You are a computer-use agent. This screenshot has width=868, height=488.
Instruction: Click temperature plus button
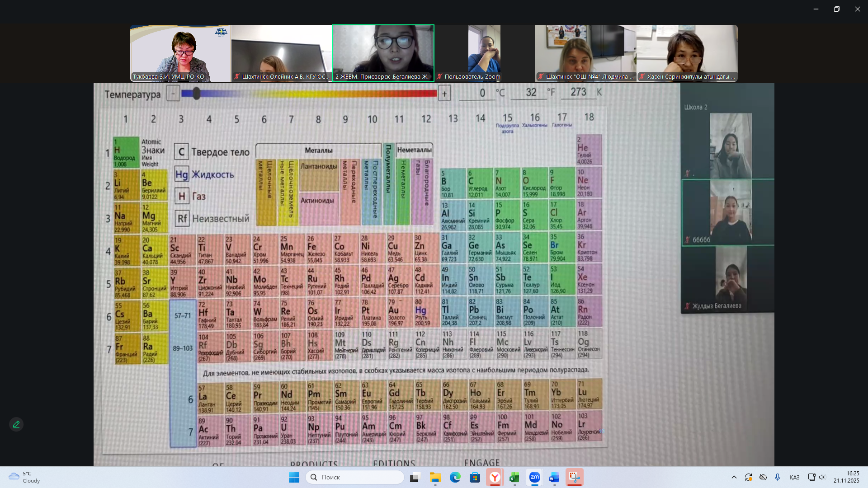click(444, 94)
